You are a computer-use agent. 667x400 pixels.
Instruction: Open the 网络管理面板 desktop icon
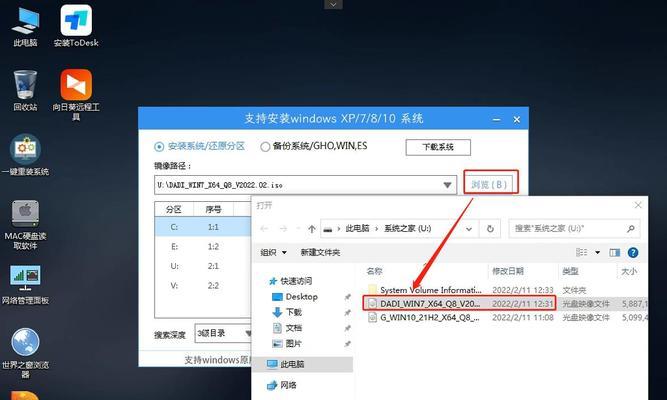(x=25, y=284)
